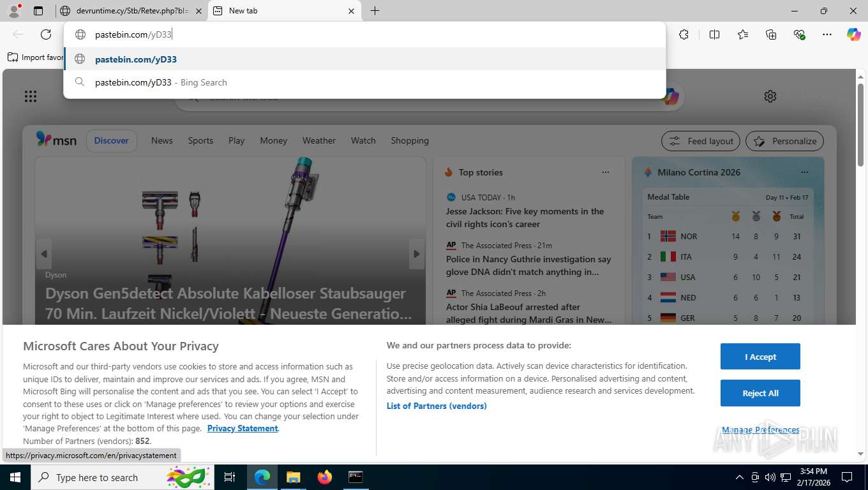Open the Money feed tab
This screenshot has width=868, height=490.
[274, 140]
